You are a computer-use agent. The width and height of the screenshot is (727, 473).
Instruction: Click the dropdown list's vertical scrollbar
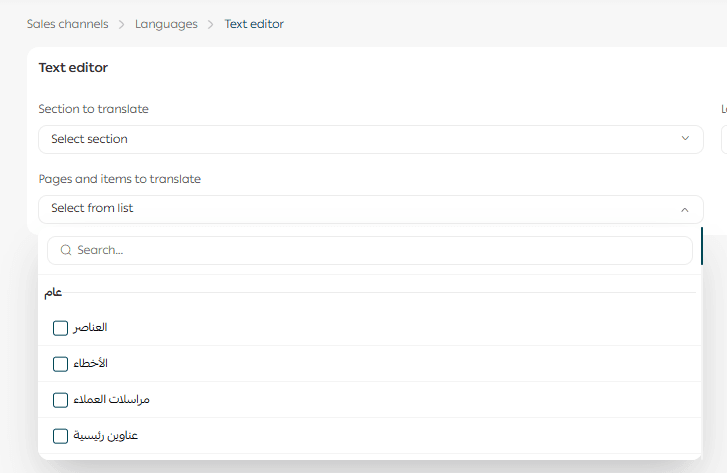(702, 246)
